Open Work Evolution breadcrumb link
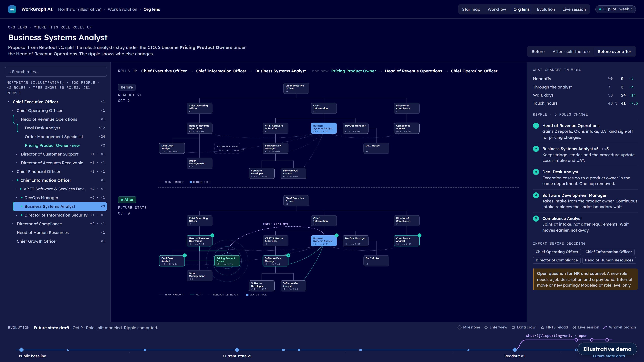The image size is (644, 362). click(x=122, y=9)
